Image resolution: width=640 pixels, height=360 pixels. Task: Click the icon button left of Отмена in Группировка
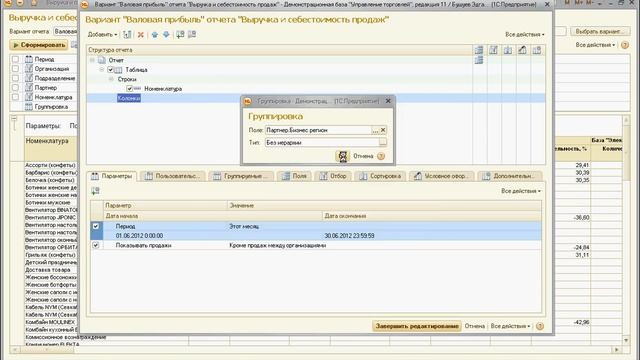[x=342, y=156]
